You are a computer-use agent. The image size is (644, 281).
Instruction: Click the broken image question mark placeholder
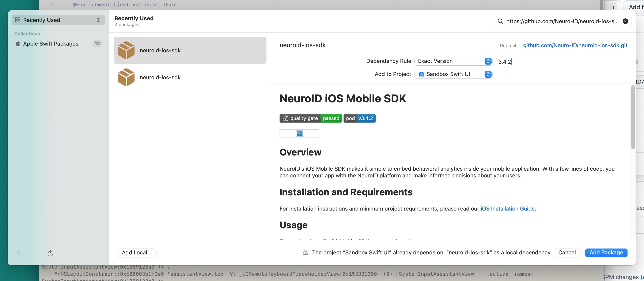point(299,134)
